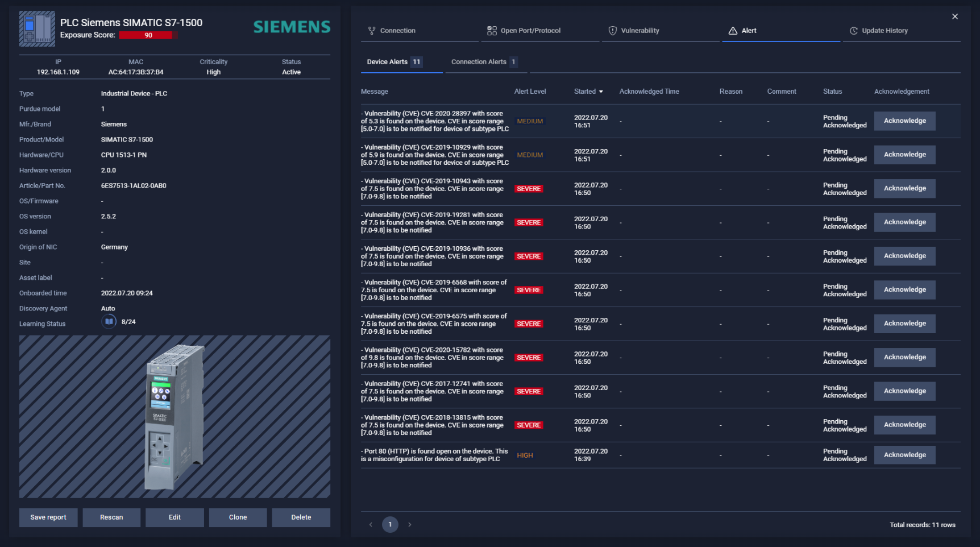Viewport: 980px width, 547px height.
Task: Click the Edit button
Action: point(175,517)
